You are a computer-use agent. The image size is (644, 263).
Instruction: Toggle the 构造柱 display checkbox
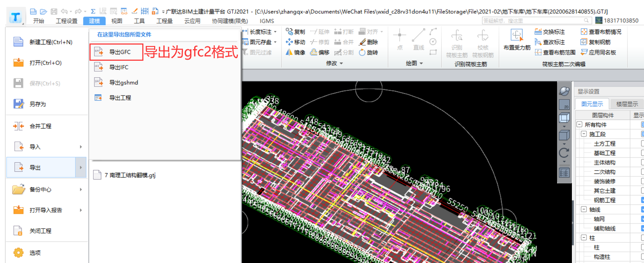tap(643, 257)
